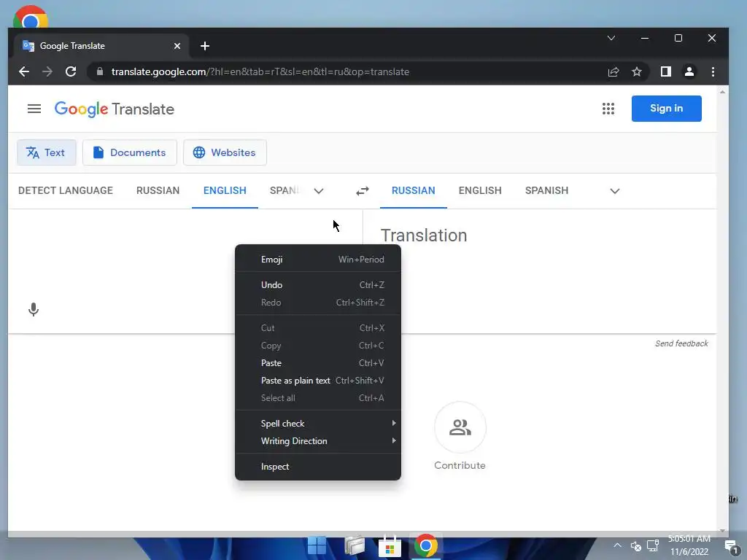The image size is (747, 560).
Task: Open network status in the system tray
Action: coord(653,545)
